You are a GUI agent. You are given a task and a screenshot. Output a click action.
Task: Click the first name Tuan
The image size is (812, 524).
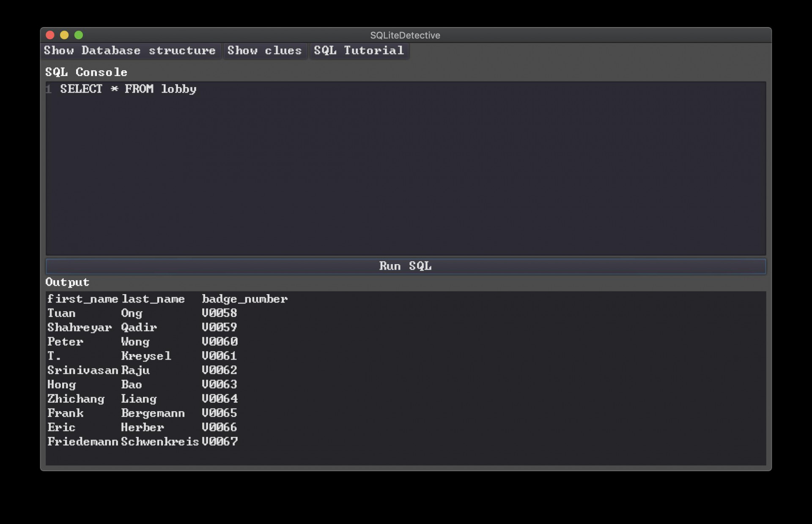pos(61,314)
